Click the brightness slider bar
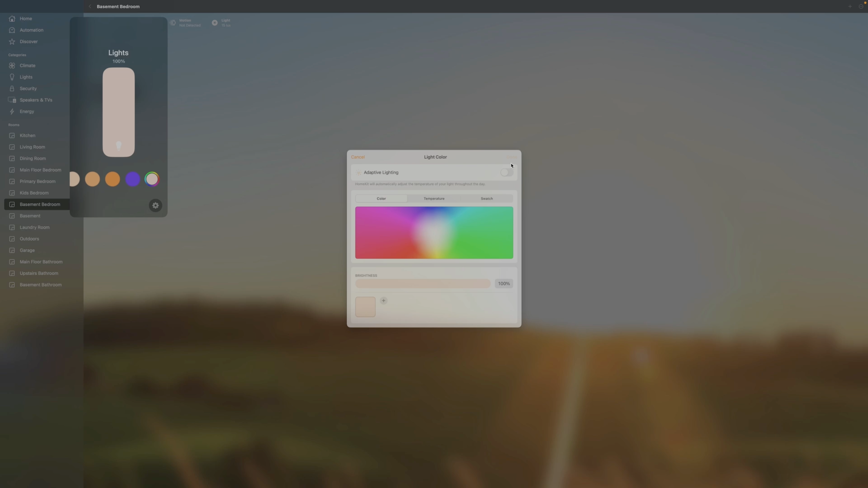868x488 pixels. 422,284
